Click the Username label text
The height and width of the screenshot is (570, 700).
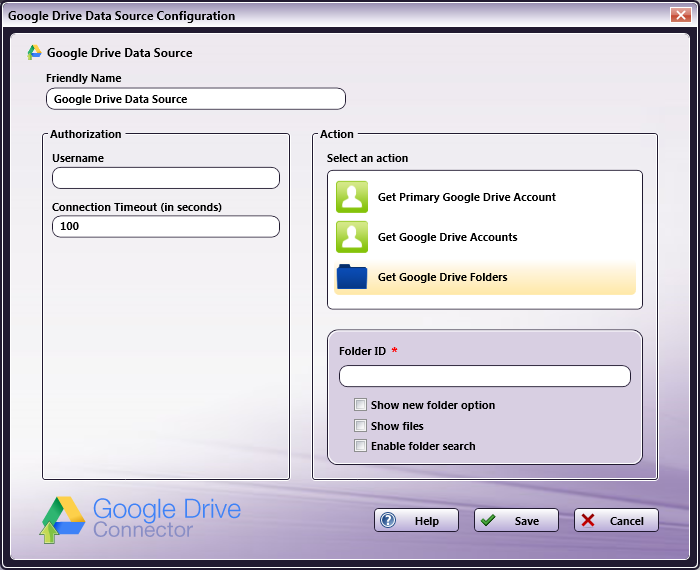[78, 158]
